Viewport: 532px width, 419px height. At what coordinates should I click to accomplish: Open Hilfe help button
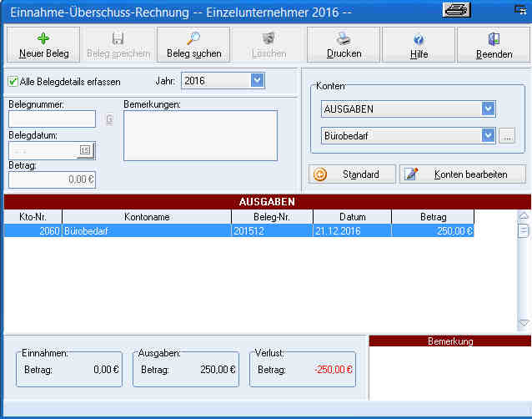[419, 39]
